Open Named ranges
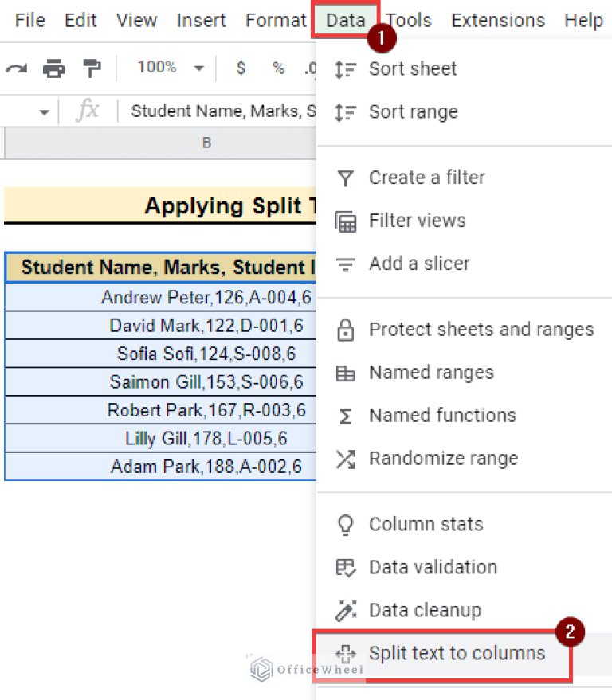Screen dimensions: 612x700 [431, 373]
